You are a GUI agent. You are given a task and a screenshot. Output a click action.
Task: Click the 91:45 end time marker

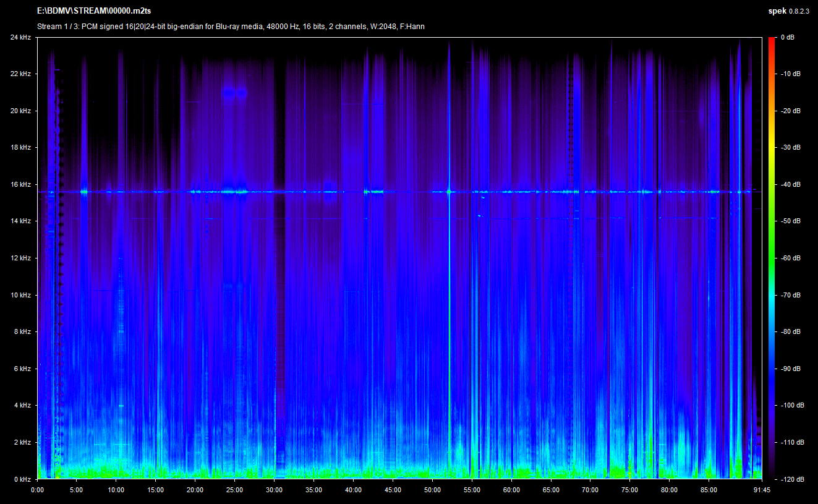point(760,490)
